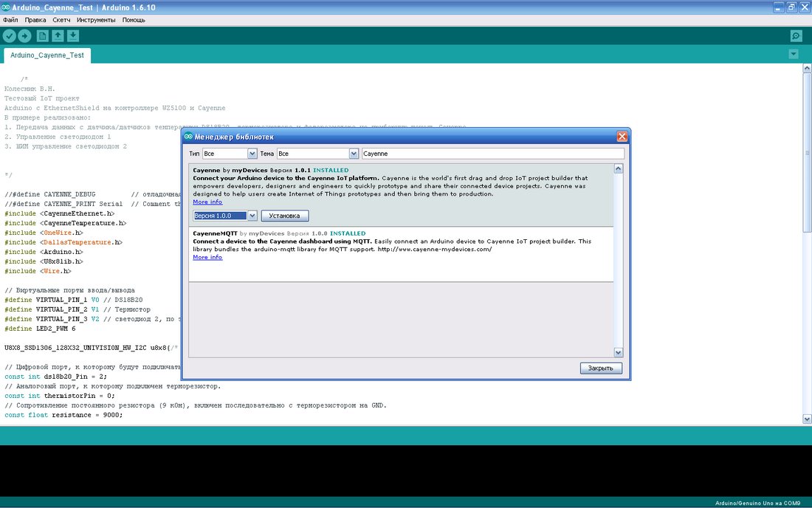The height and width of the screenshot is (508, 812).
Task: Open a sketch with the up-arrow icon
Action: (58, 35)
